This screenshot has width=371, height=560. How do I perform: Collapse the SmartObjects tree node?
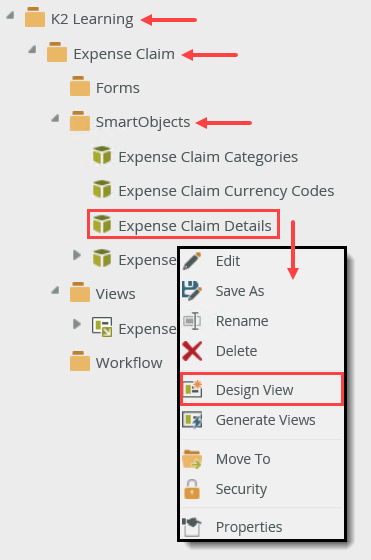point(55,118)
